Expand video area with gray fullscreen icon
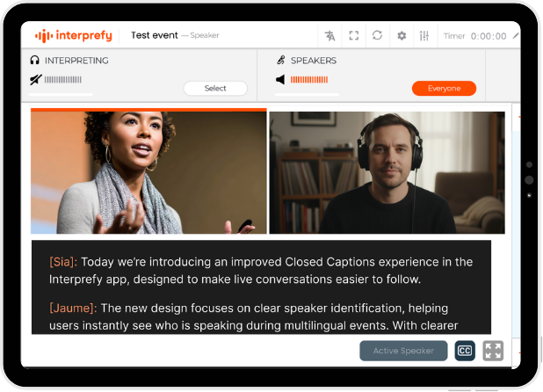Screen dimensions: 543x392 (x=493, y=351)
